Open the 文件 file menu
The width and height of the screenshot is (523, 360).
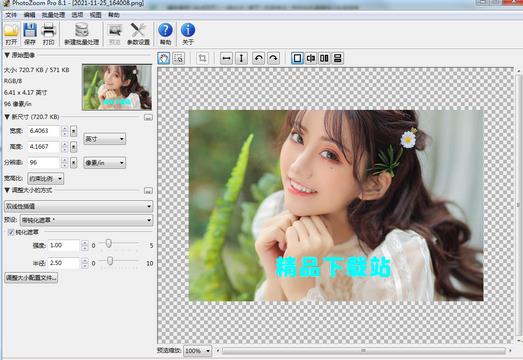11,15
